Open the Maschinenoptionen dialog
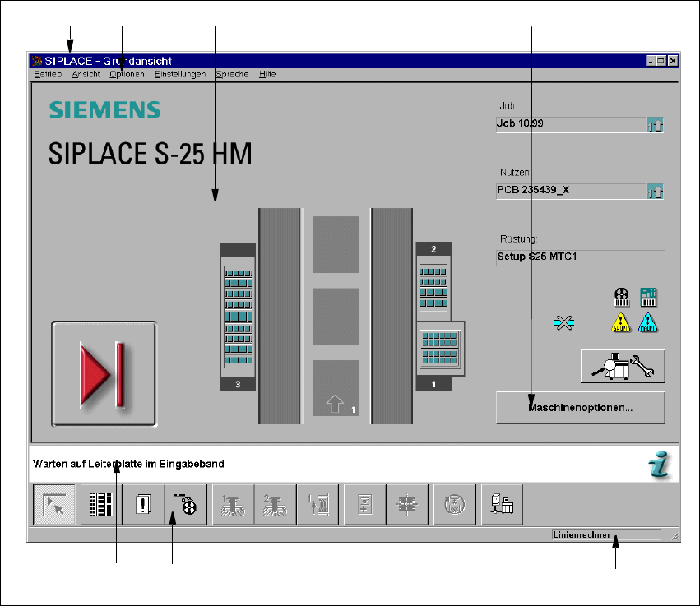 [x=581, y=407]
